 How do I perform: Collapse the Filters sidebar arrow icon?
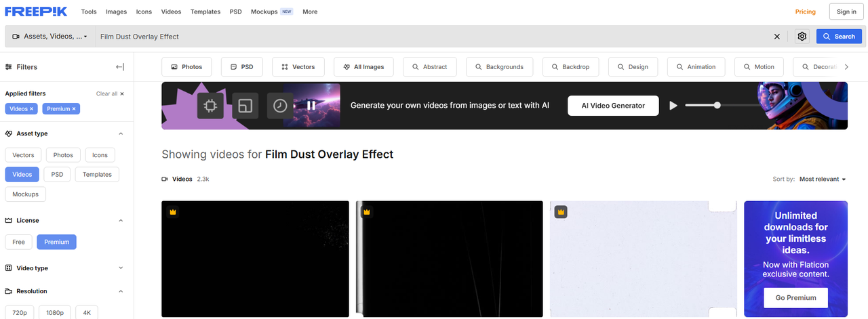[120, 67]
